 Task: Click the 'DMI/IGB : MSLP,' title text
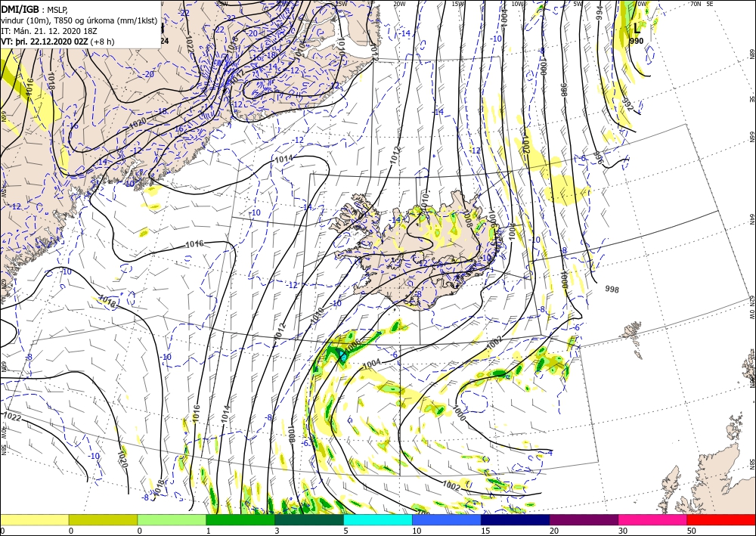(x=35, y=9)
